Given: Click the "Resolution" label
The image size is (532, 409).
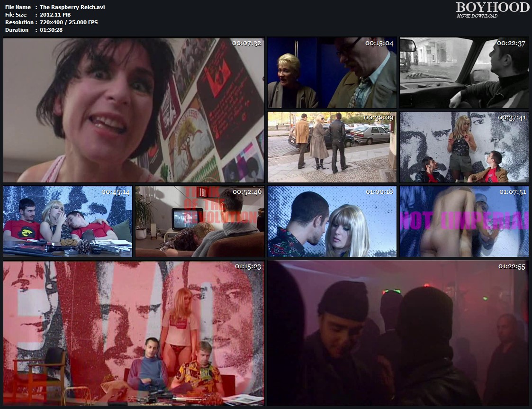Looking at the screenshot, I should coord(19,22).
